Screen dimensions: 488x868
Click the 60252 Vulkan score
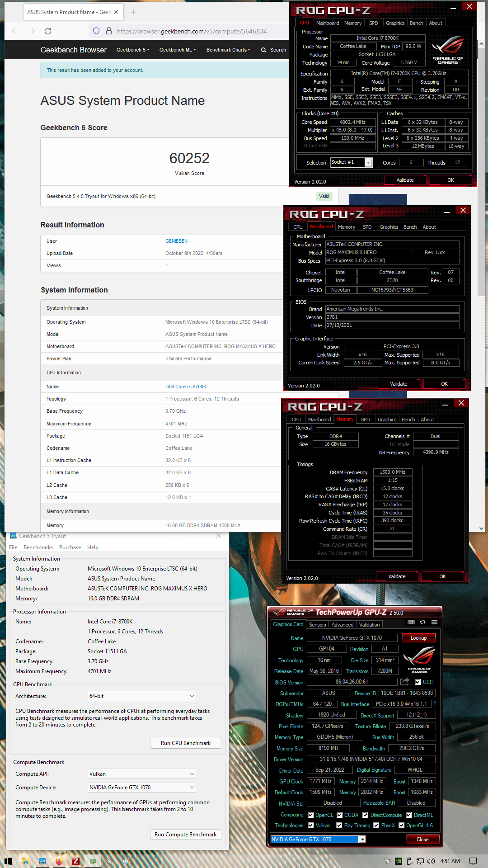(x=189, y=158)
